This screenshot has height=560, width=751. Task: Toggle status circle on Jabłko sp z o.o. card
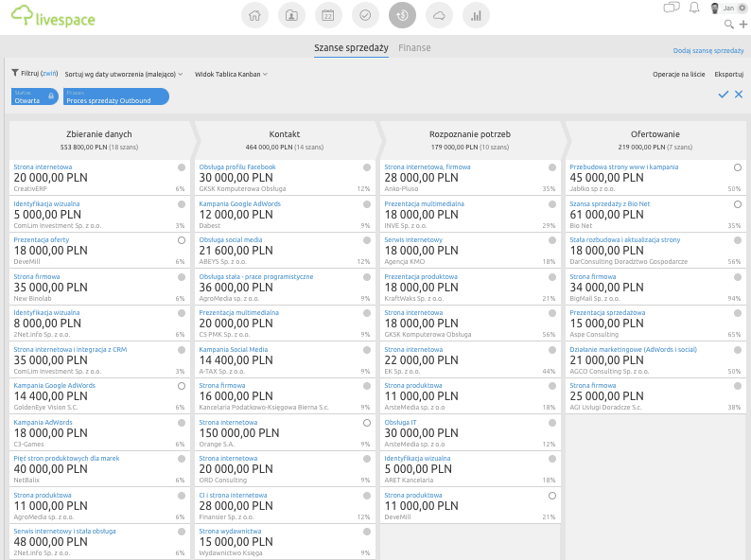pos(738,167)
